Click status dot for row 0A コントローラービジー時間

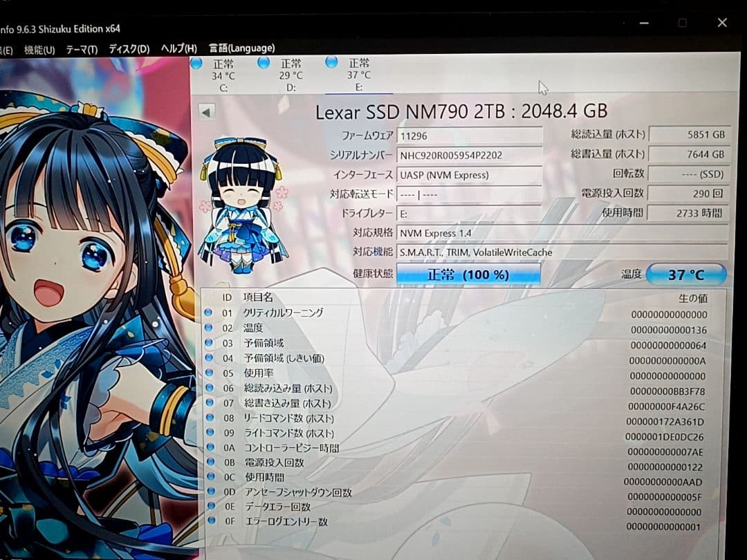pyautogui.click(x=210, y=447)
